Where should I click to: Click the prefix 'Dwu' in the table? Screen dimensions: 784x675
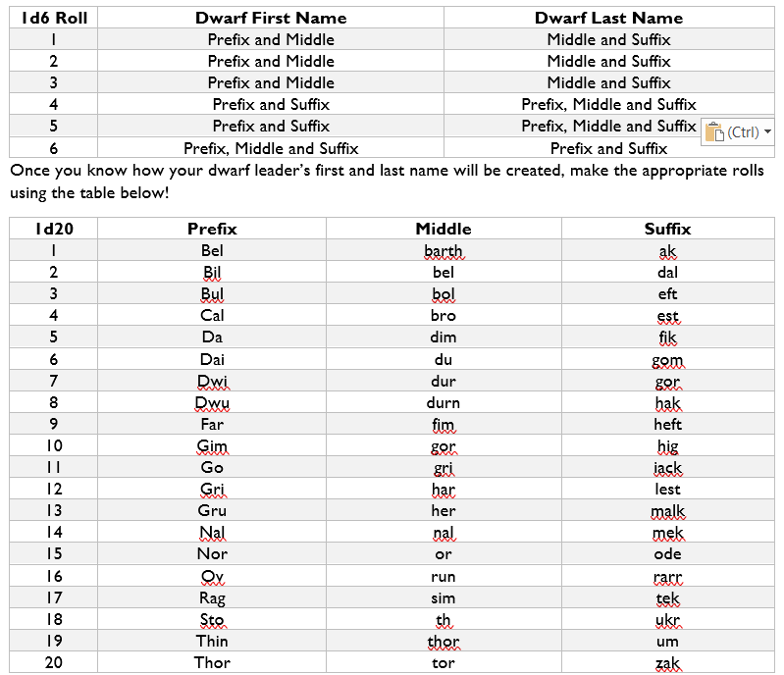212,402
